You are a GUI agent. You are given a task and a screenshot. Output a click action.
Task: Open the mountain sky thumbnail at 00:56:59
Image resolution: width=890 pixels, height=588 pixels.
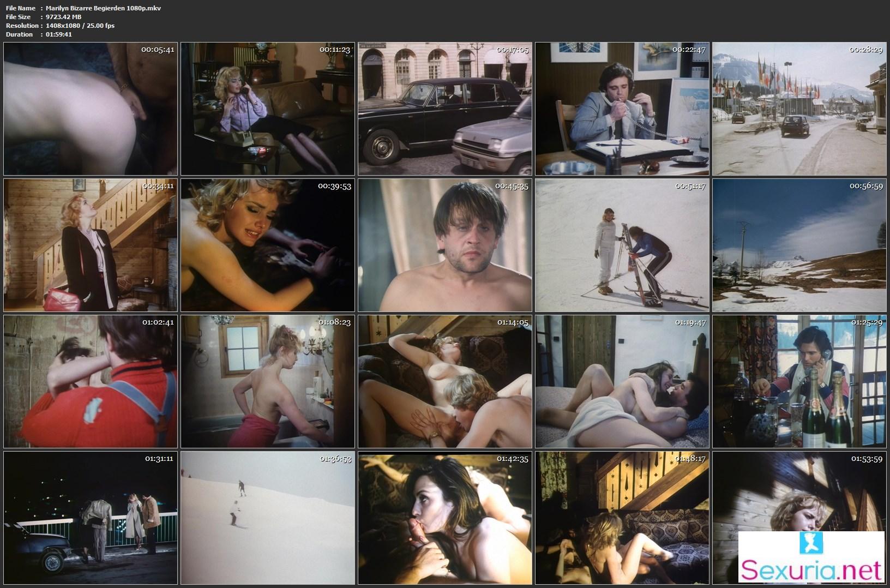799,245
